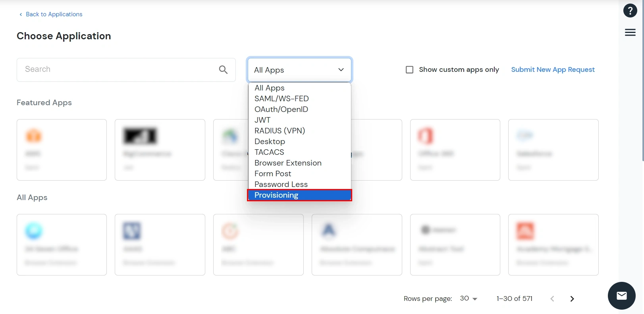Open Rows per page 30 dropdown
This screenshot has height=314, width=644.
[469, 299]
